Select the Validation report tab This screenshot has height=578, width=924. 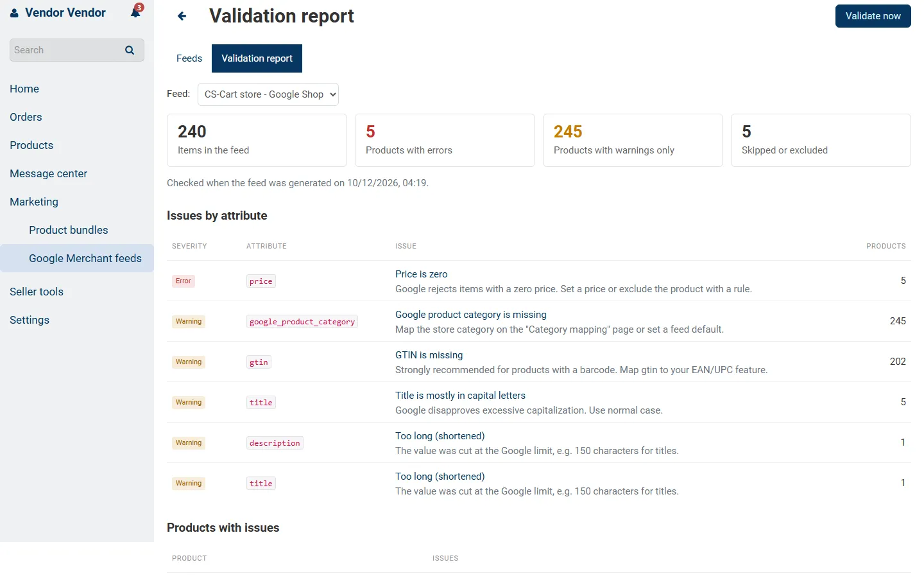coord(257,58)
